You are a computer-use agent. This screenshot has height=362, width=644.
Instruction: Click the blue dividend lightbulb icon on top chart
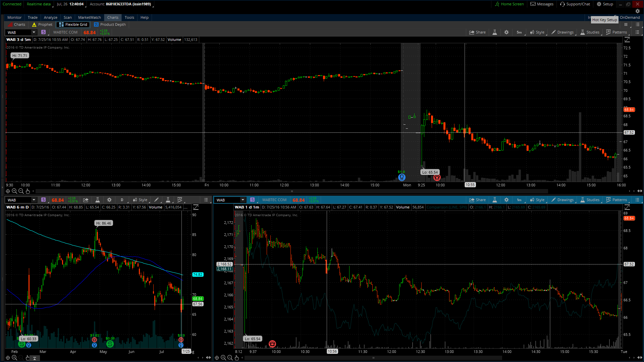(x=401, y=177)
